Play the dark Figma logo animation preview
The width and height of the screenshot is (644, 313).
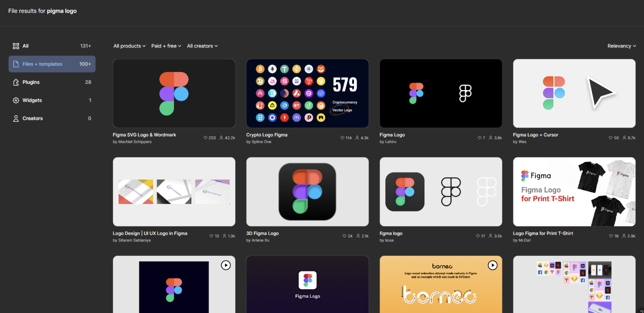[x=225, y=265]
